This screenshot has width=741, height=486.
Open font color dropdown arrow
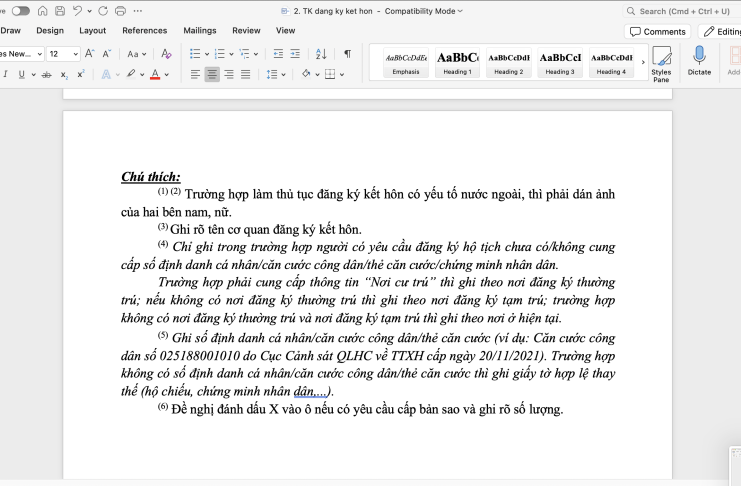tap(167, 75)
